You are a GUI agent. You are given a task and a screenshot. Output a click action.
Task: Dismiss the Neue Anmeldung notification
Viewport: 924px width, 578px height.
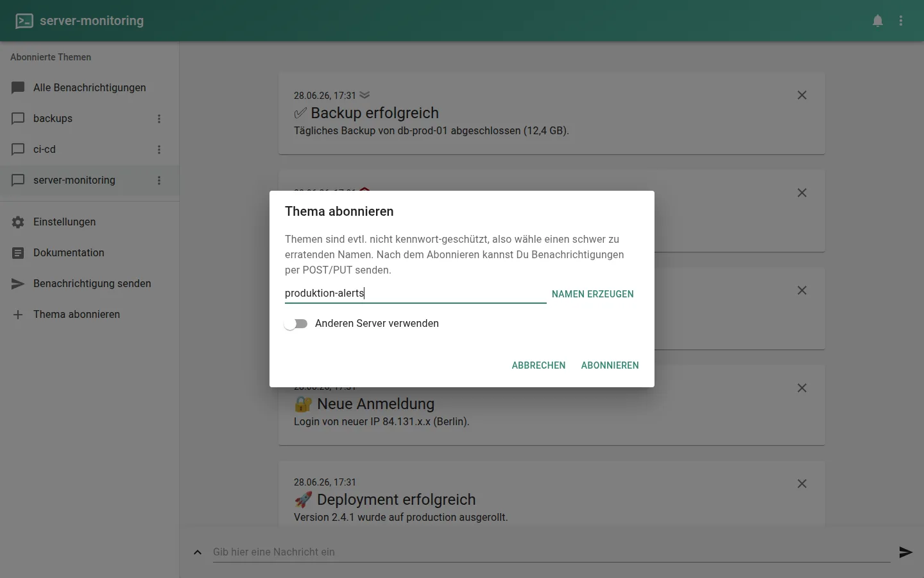[802, 388]
